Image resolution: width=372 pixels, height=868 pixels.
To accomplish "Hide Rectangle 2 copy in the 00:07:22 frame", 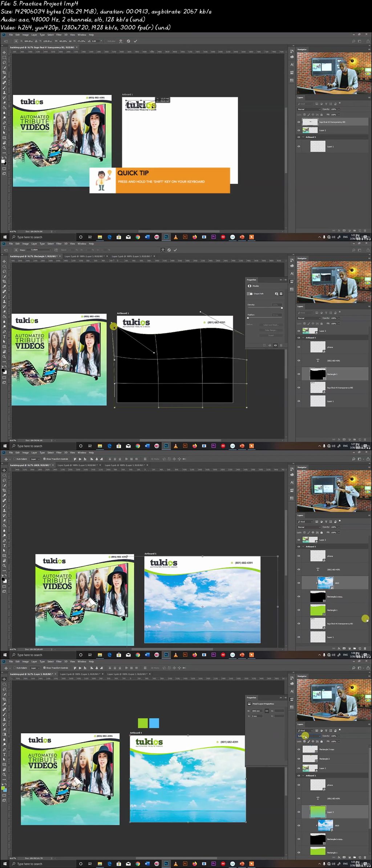I will point(299,749).
